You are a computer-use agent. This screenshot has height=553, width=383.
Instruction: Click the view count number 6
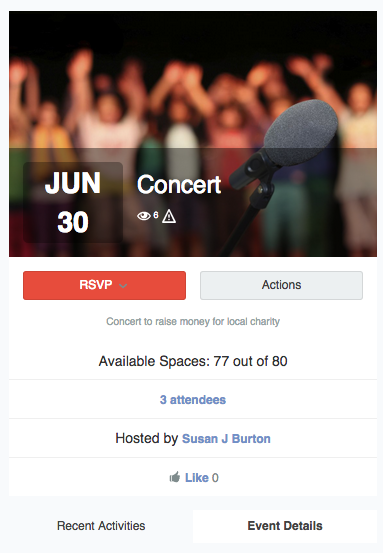(x=156, y=215)
